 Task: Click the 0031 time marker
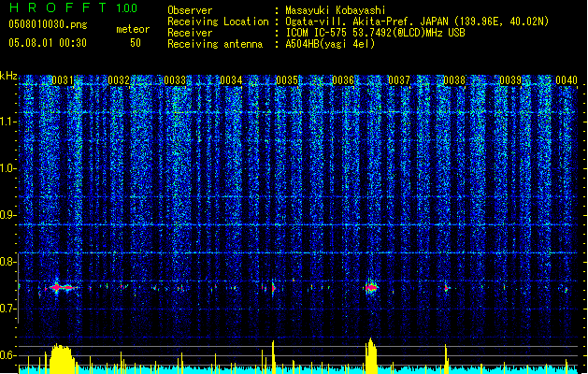[x=63, y=80]
